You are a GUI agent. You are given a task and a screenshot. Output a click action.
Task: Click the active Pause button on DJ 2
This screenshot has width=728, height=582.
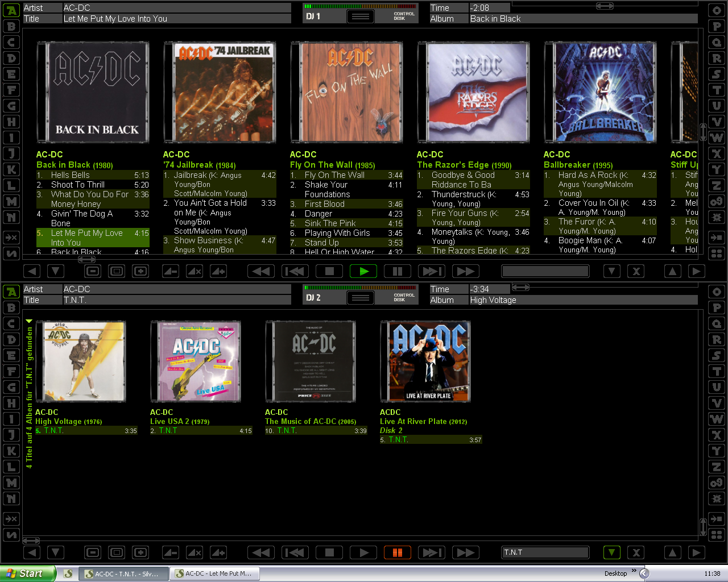pyautogui.click(x=398, y=552)
